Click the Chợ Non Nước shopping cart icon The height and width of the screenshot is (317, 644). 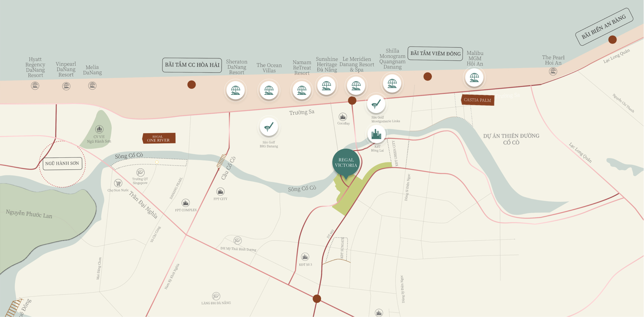point(118,183)
